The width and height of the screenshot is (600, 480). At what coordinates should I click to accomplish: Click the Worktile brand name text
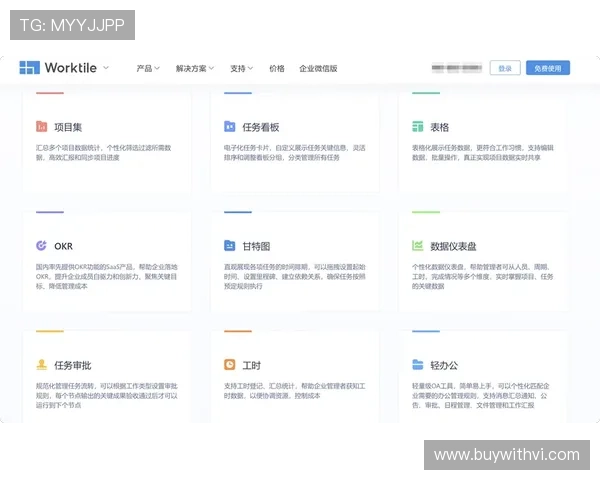click(x=71, y=68)
